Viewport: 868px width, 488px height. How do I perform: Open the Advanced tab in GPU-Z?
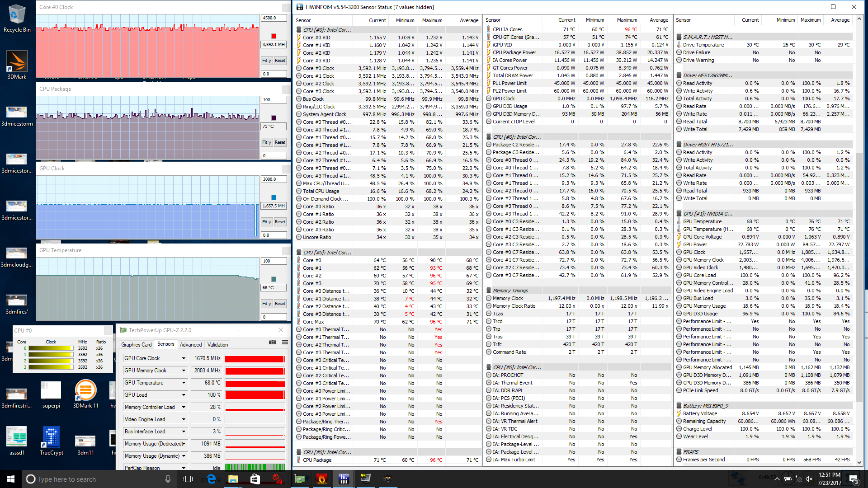point(191,344)
